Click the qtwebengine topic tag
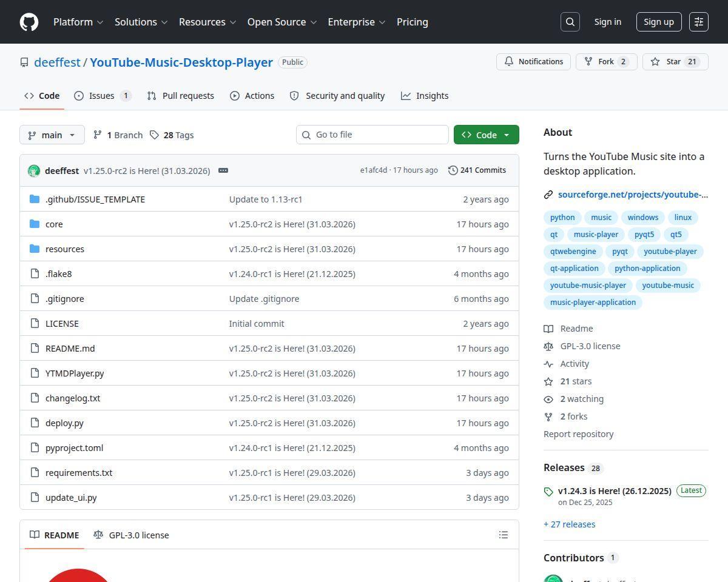 pos(573,251)
